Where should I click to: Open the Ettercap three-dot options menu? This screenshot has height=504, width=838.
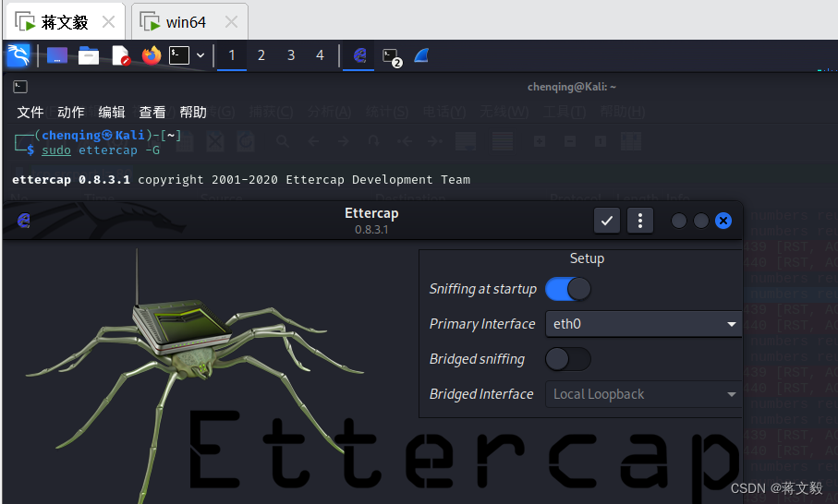pos(639,221)
